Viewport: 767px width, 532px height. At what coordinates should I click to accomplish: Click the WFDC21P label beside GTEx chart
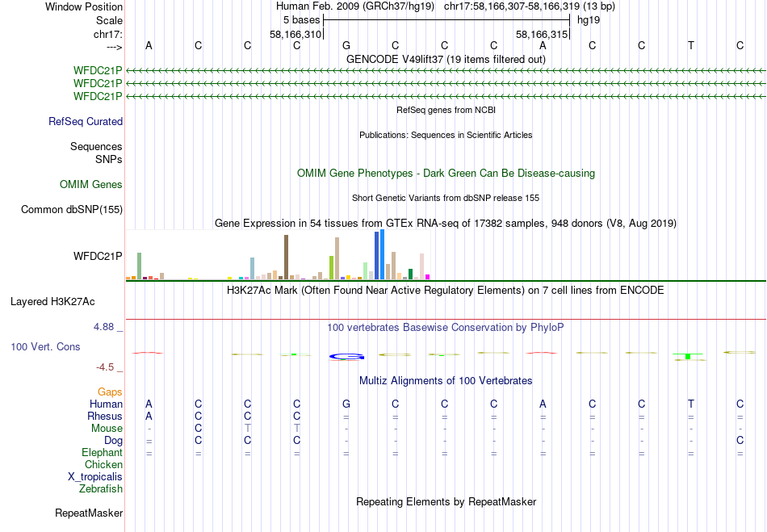point(98,256)
